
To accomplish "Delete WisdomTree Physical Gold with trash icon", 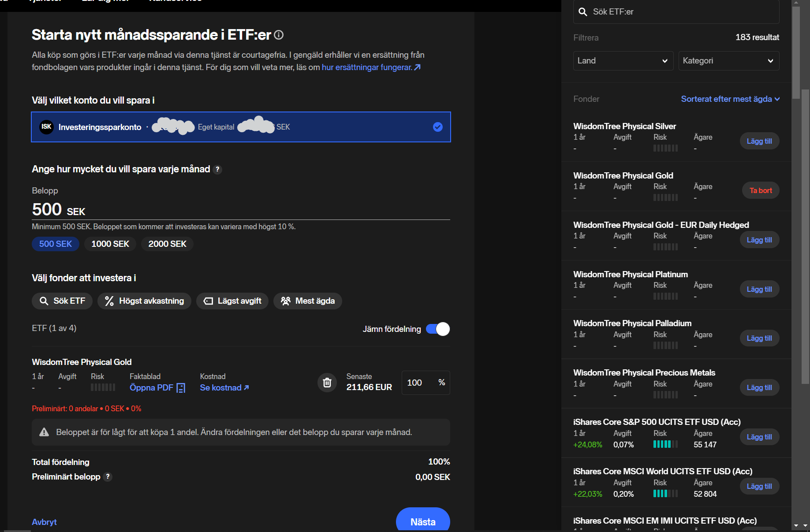I will pyautogui.click(x=327, y=383).
